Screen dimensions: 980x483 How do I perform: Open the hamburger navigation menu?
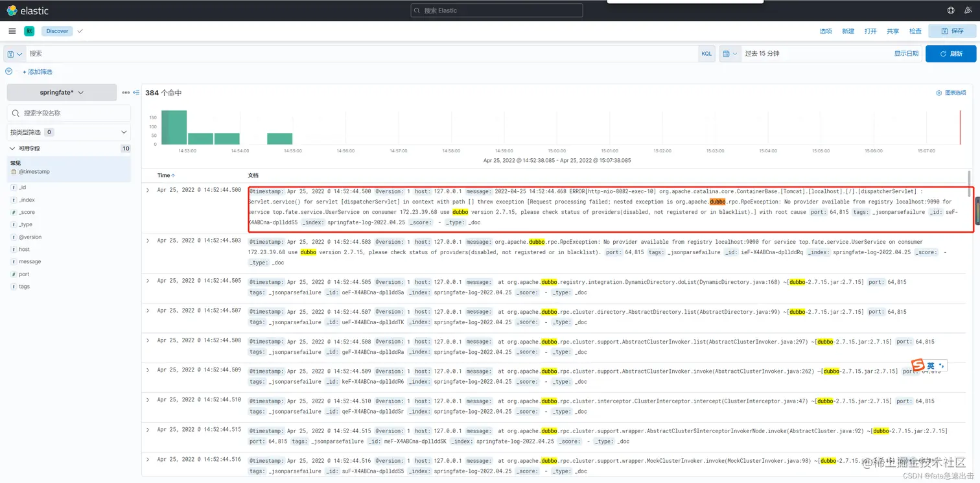pos(12,31)
